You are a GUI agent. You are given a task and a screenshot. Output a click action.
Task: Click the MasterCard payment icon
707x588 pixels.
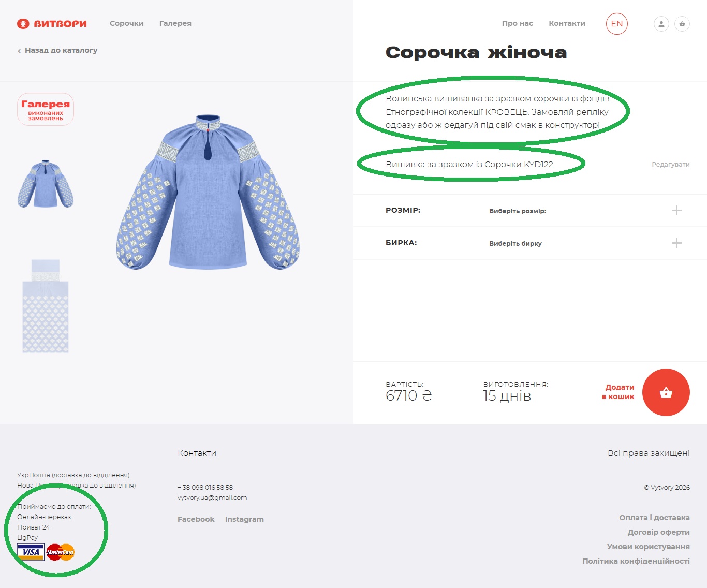[61, 552]
